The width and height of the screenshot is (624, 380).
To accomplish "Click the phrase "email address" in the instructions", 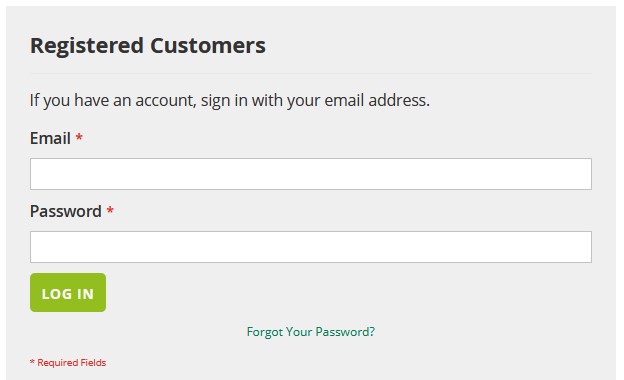I will 376,100.
